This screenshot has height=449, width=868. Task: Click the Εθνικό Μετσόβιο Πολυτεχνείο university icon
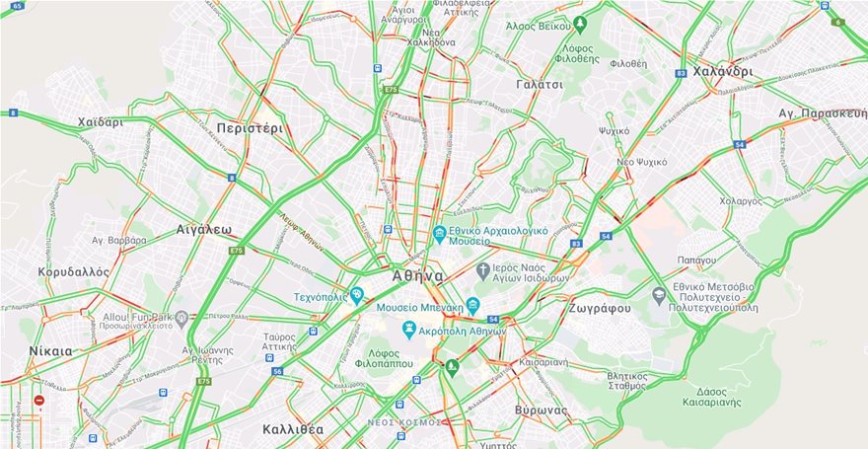coord(659,296)
